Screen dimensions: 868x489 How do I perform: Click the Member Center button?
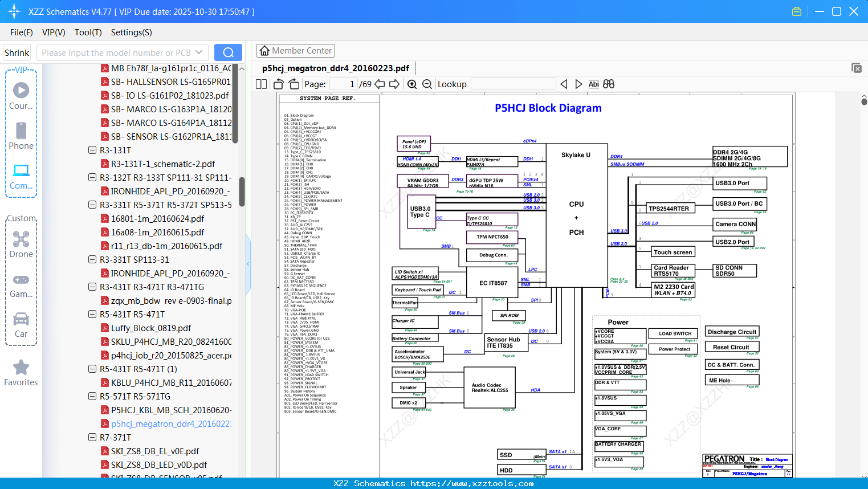pos(295,51)
